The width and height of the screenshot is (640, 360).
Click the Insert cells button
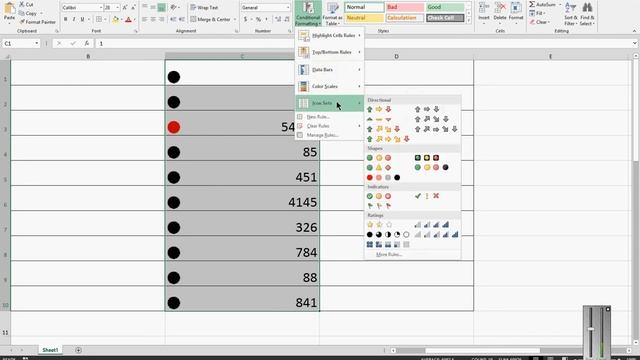click(x=484, y=13)
